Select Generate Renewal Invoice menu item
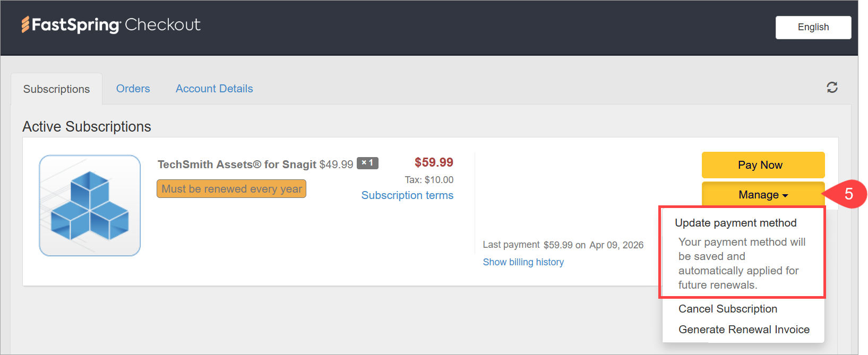 pos(744,330)
